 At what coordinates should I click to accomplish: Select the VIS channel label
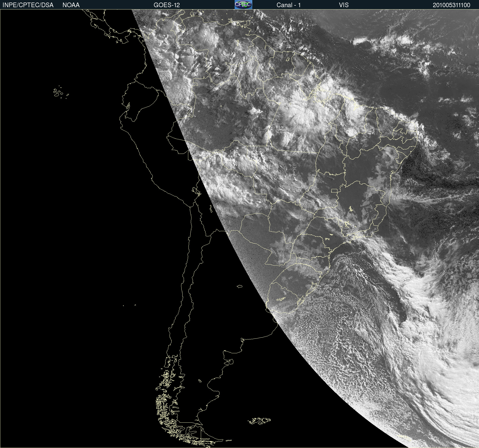[344, 5]
